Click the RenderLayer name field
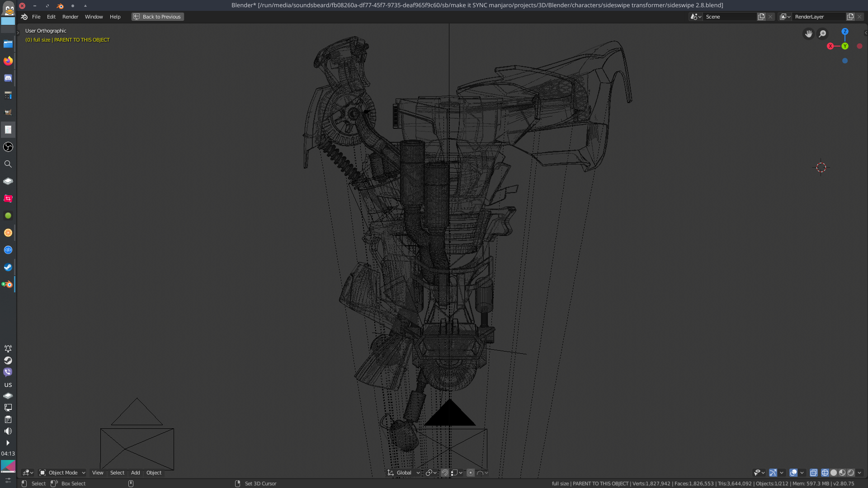The width and height of the screenshot is (868, 488). (819, 17)
